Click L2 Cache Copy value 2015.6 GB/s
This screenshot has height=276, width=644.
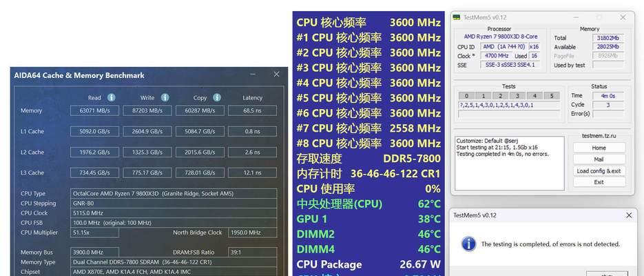click(x=200, y=152)
